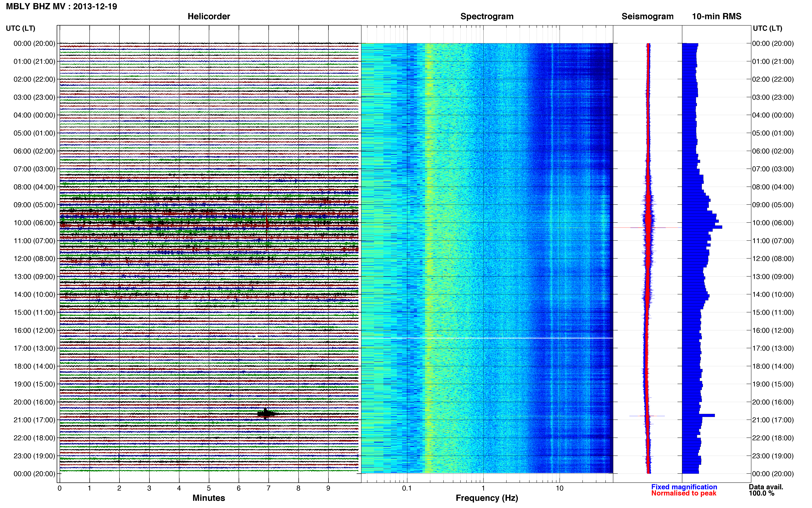Click the 10 frequency axis tick label
The height and width of the screenshot is (508, 812).
(559, 488)
